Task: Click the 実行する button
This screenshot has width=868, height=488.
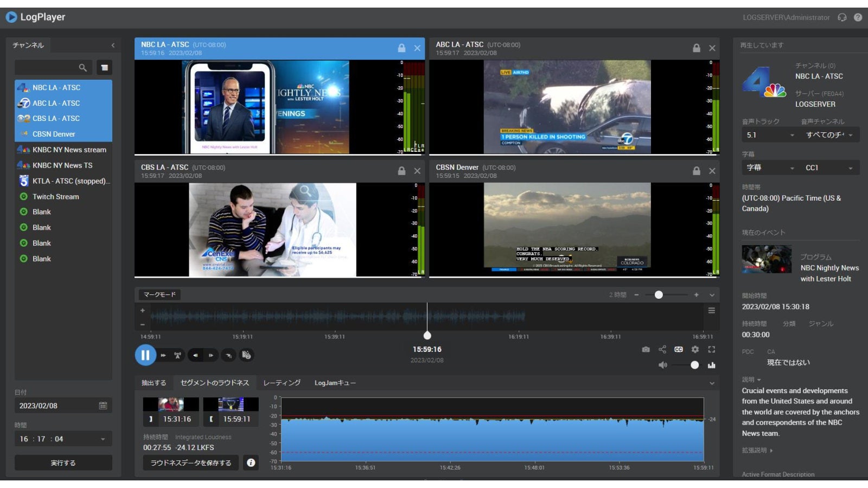Action: (63, 463)
